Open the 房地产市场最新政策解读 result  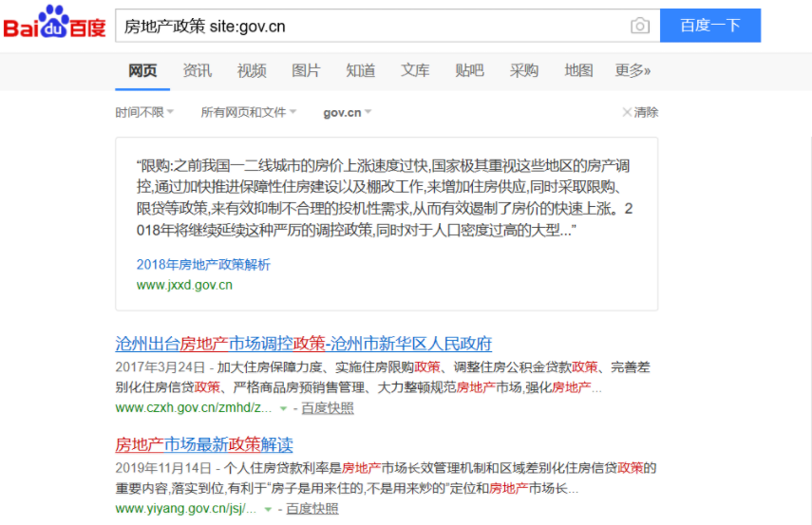point(204,444)
